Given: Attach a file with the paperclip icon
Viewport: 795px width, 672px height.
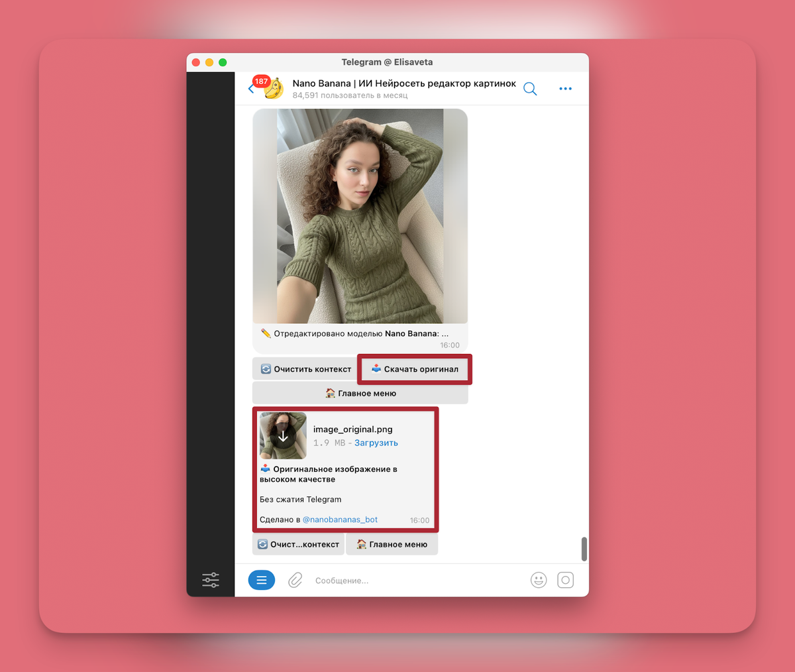Looking at the screenshot, I should pyautogui.click(x=295, y=581).
